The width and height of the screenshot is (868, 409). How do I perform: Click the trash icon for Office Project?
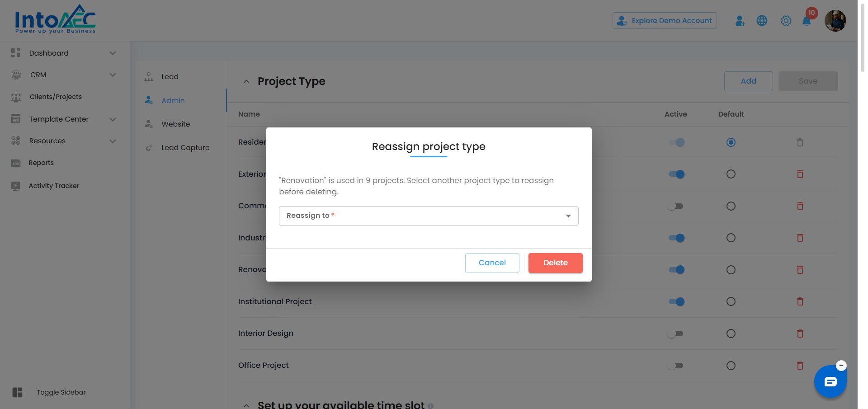click(x=800, y=366)
